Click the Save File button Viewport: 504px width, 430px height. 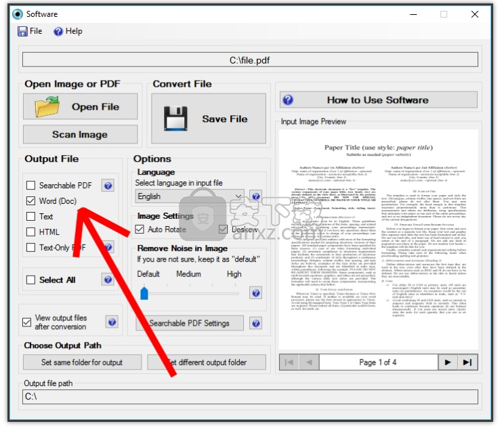click(x=209, y=119)
